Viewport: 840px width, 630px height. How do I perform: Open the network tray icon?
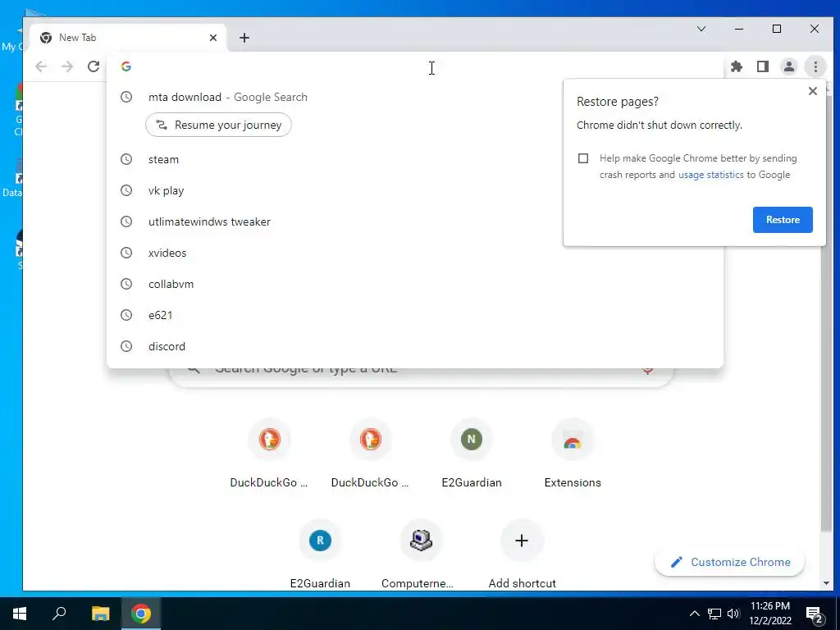[714, 614]
